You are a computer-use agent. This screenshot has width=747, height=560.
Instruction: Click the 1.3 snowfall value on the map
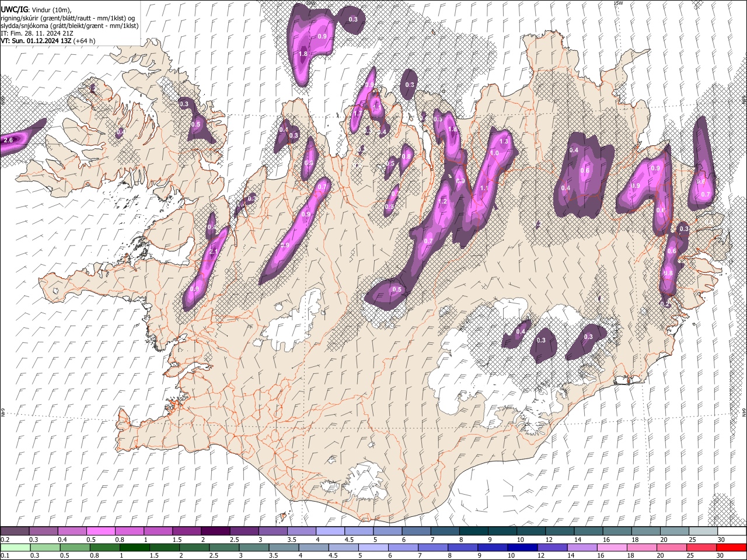coord(504,141)
